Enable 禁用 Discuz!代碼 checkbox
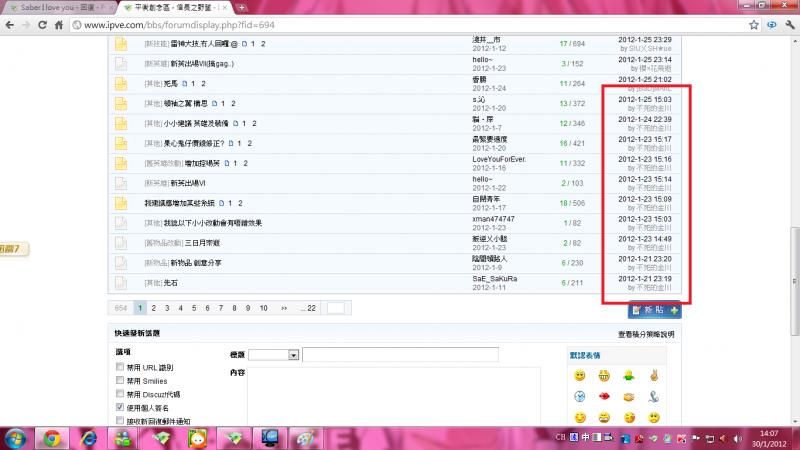Image resolution: width=800 pixels, height=450 pixels. coord(119,394)
